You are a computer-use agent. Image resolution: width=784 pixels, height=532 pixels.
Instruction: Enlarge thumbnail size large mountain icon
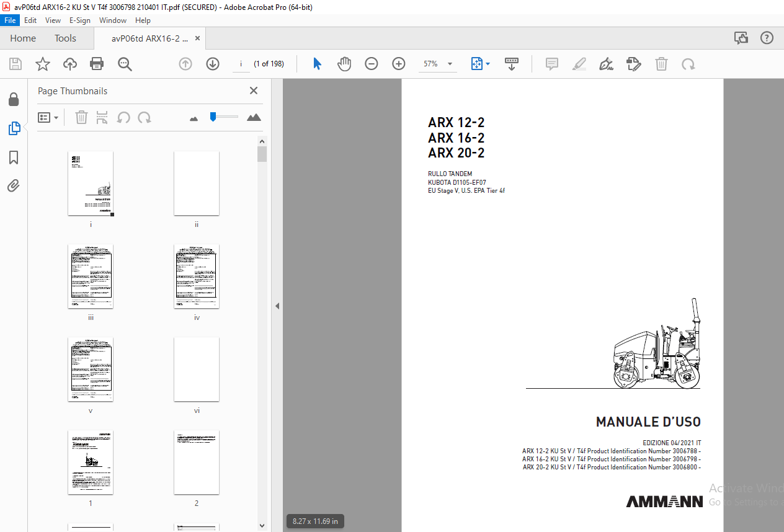click(254, 117)
